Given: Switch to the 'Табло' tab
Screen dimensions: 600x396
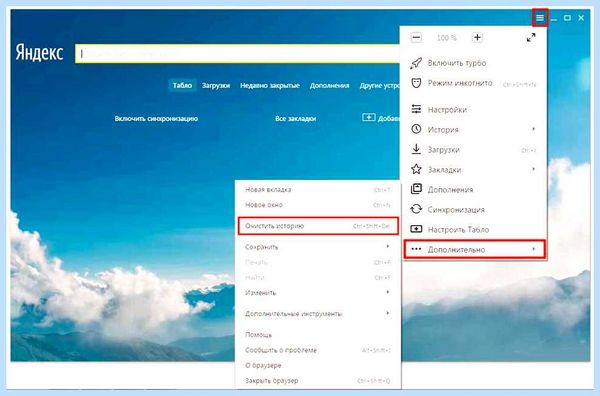Looking at the screenshot, I should click(x=182, y=85).
